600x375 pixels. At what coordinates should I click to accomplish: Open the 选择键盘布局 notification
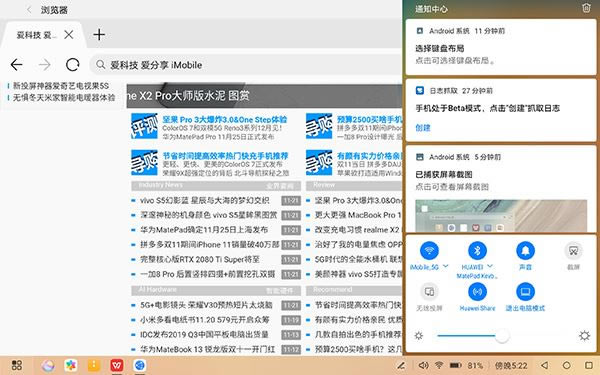[501, 47]
